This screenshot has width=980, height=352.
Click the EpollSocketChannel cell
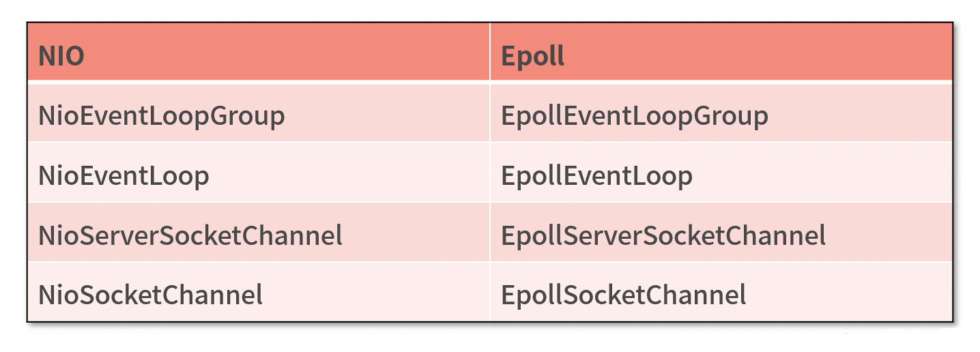coord(721,291)
